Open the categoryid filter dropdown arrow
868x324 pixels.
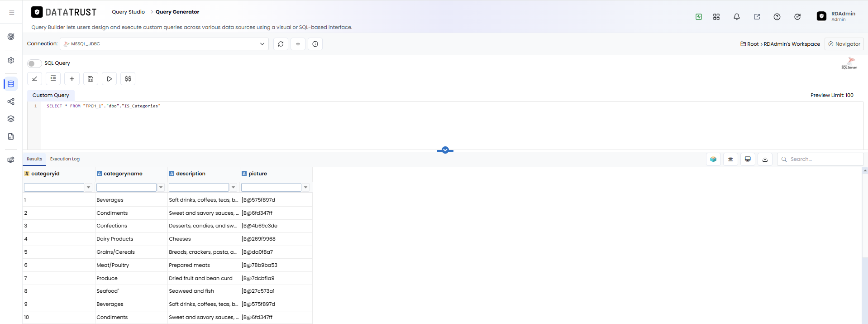(x=89, y=187)
